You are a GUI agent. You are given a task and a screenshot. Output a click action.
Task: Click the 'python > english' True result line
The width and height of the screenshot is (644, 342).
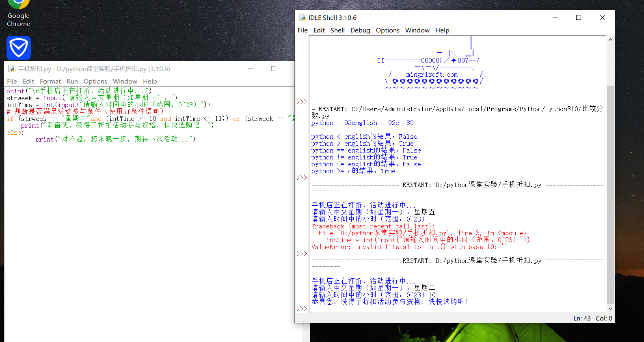(363, 144)
